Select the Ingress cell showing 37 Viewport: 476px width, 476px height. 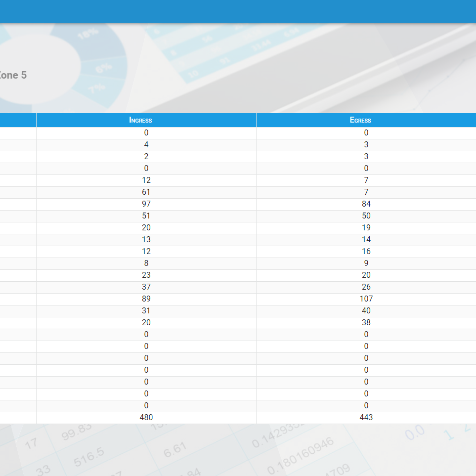click(146, 287)
